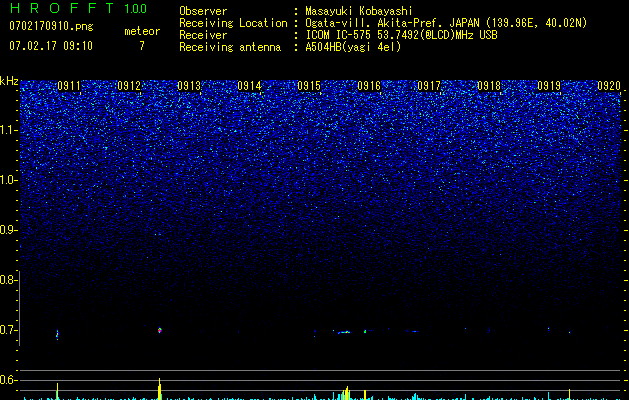Click the 0914 time marker
This screenshot has height=400, width=629.
coord(249,86)
